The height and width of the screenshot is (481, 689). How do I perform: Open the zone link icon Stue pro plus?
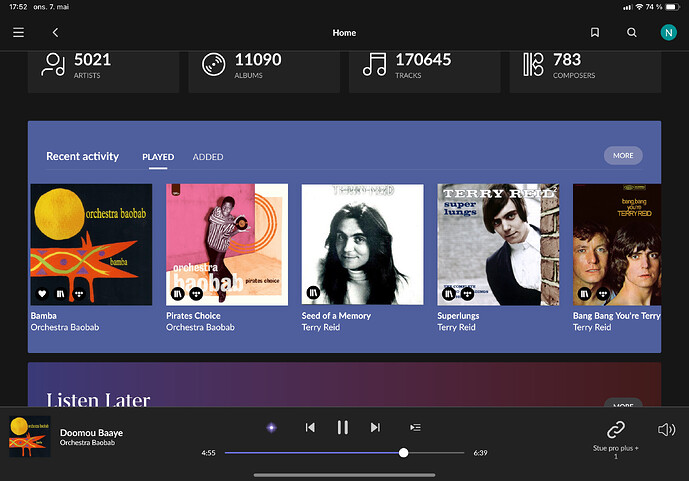[616, 430]
